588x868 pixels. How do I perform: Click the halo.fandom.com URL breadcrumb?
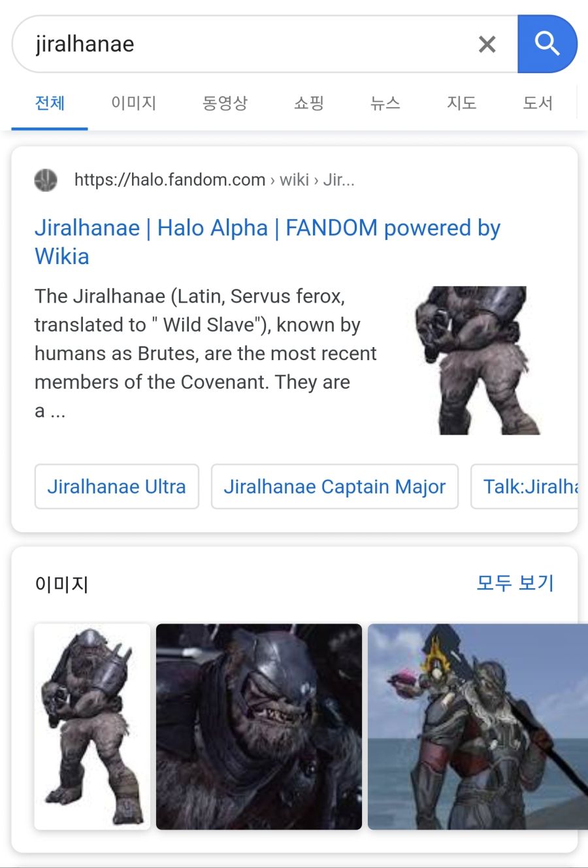click(x=214, y=180)
